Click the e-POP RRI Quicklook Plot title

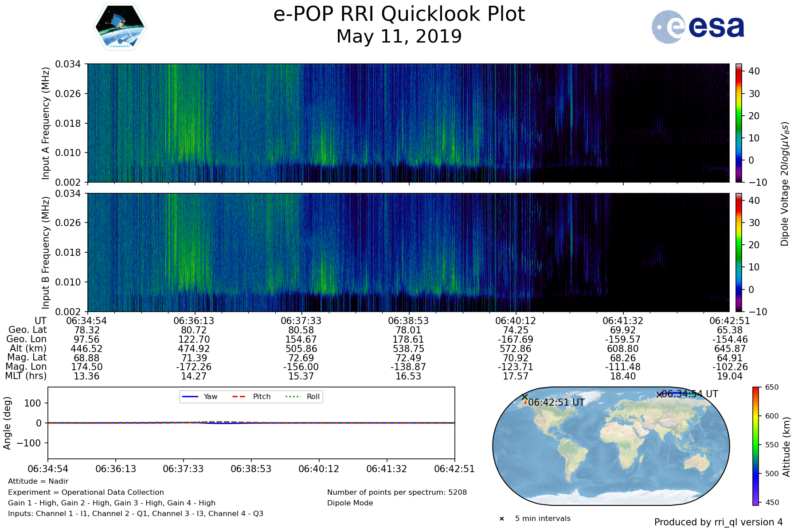pyautogui.click(x=399, y=14)
